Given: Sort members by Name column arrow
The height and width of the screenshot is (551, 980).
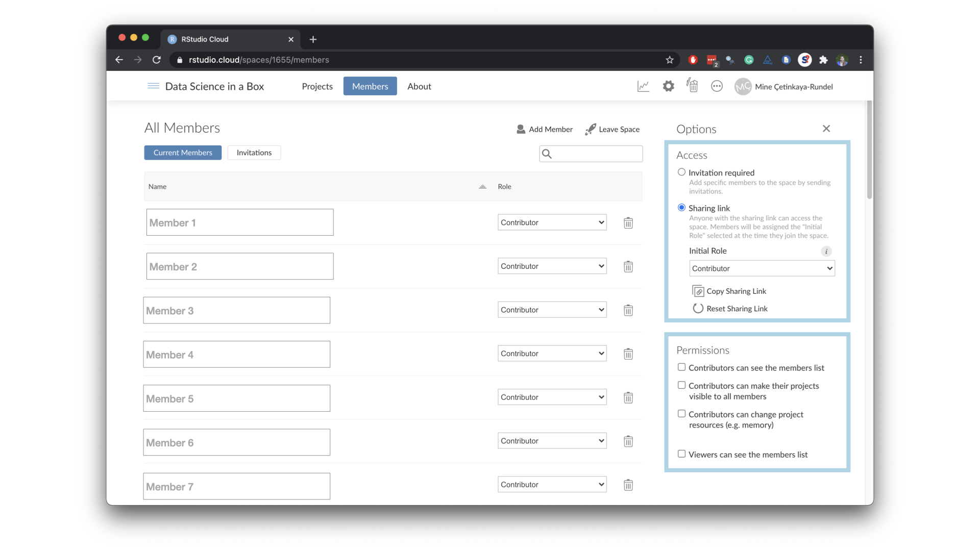Looking at the screenshot, I should click(482, 187).
